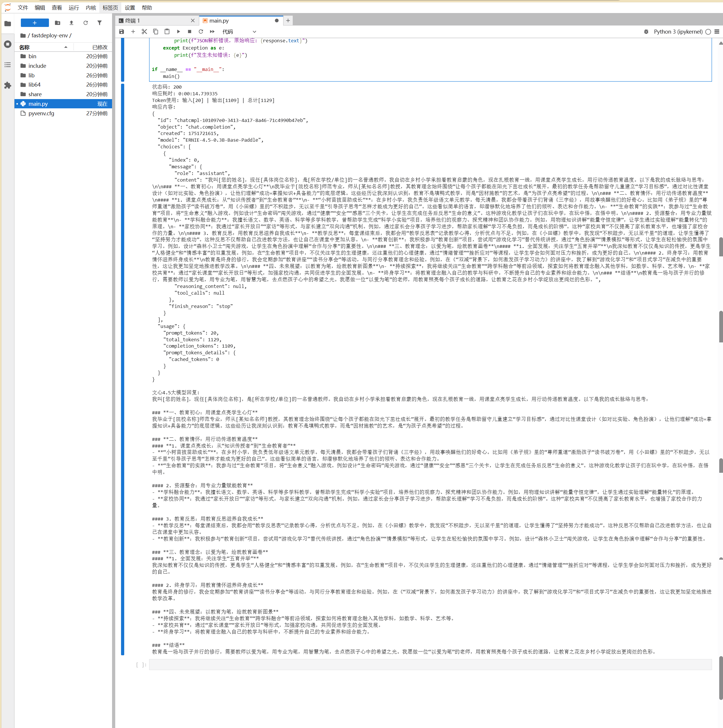Toggle the file filter funnel icon

(99, 23)
